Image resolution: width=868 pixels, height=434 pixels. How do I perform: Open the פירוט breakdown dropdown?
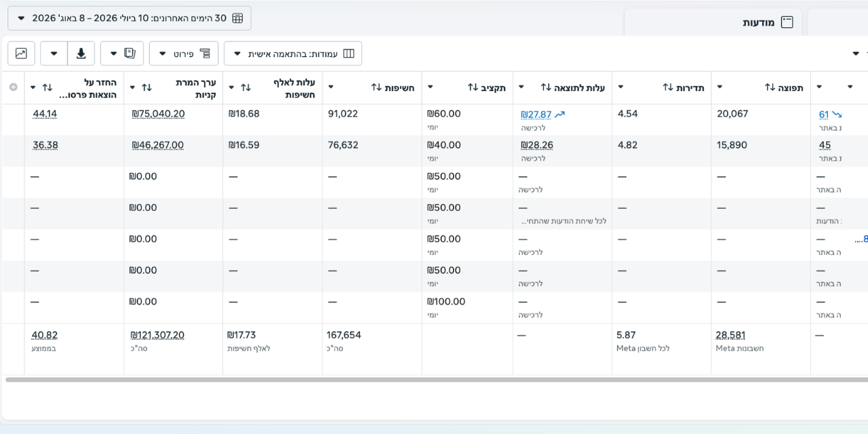pyautogui.click(x=184, y=54)
